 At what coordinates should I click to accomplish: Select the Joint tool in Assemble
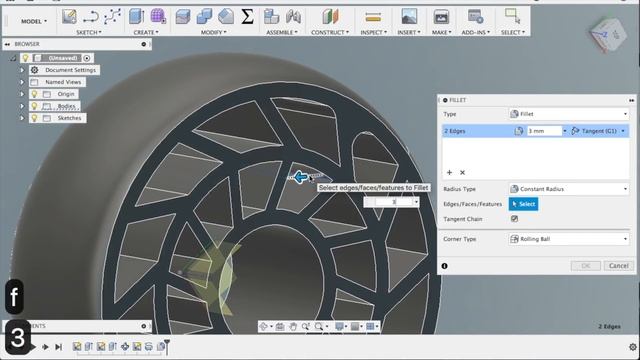click(293, 17)
